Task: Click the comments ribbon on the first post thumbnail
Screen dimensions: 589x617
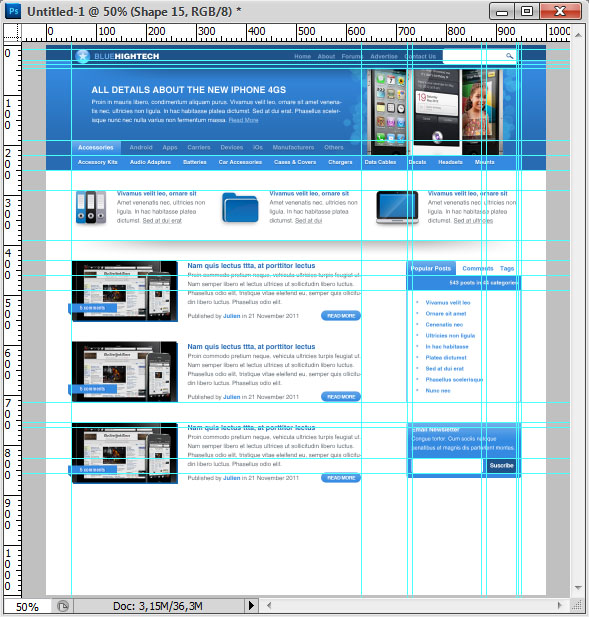Action: pos(92,308)
